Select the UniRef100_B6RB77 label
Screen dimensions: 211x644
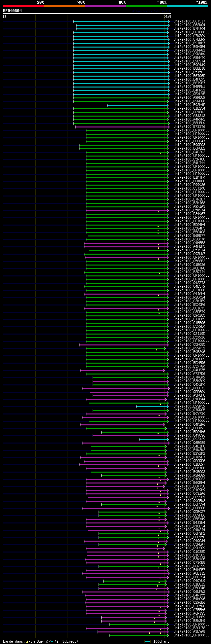pos(189,235)
